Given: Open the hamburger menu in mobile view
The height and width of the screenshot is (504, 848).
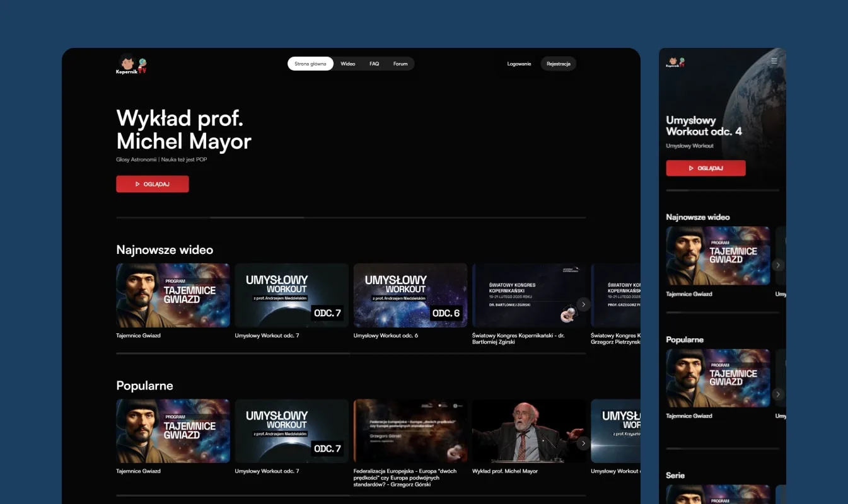Looking at the screenshot, I should click(x=774, y=61).
